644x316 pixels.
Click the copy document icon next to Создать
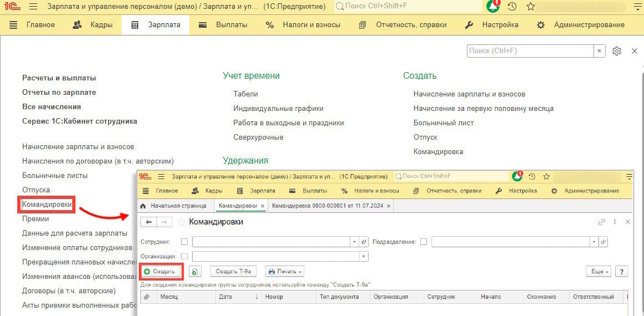coord(195,272)
